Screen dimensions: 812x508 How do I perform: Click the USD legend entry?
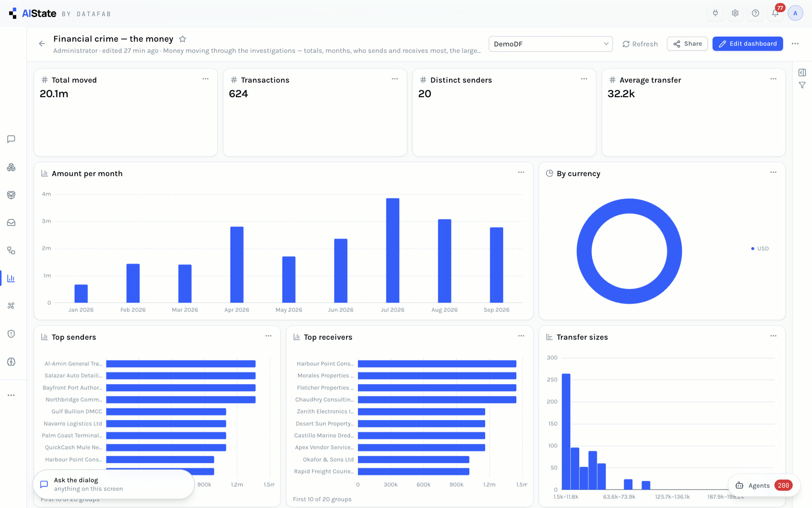[x=760, y=248]
